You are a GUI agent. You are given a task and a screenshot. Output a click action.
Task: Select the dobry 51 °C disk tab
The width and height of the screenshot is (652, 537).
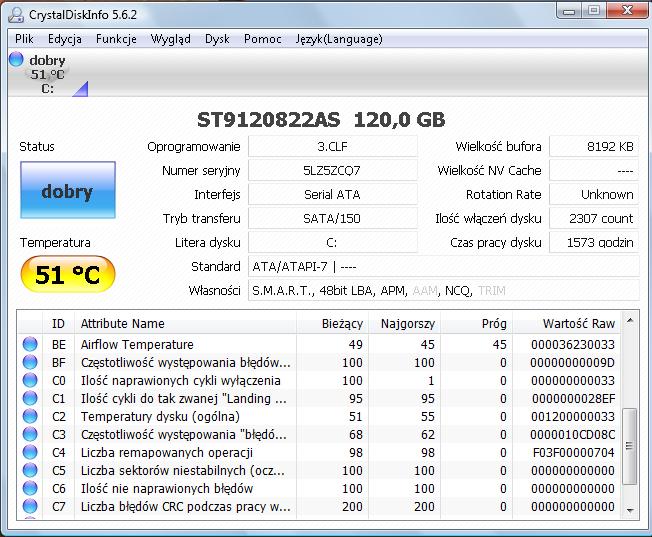(x=47, y=74)
